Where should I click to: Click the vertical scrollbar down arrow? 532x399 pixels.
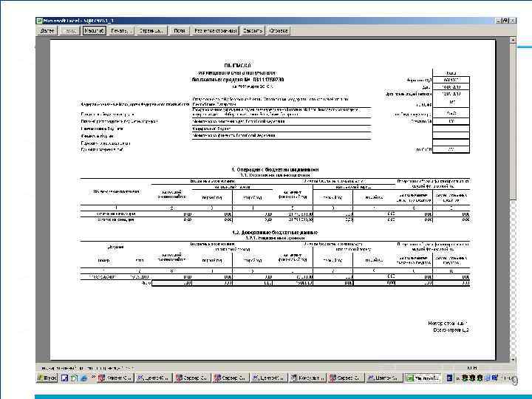click(513, 359)
